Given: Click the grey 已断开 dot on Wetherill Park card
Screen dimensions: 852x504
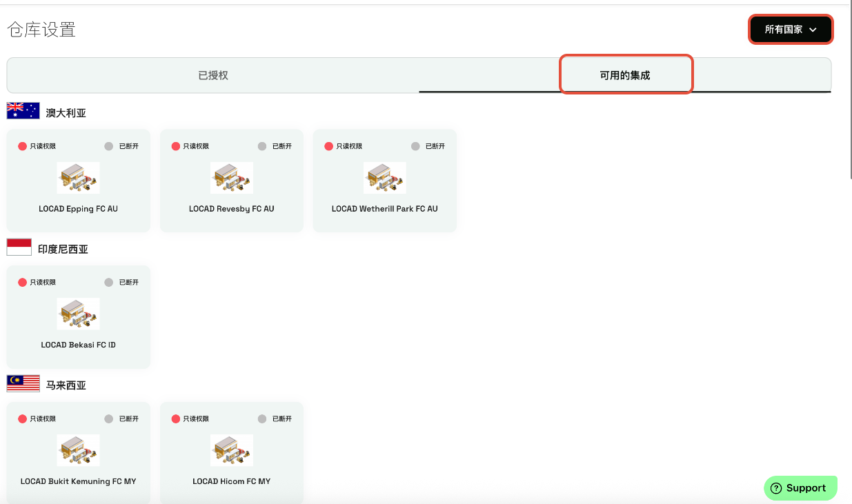Looking at the screenshot, I should pos(415,146).
